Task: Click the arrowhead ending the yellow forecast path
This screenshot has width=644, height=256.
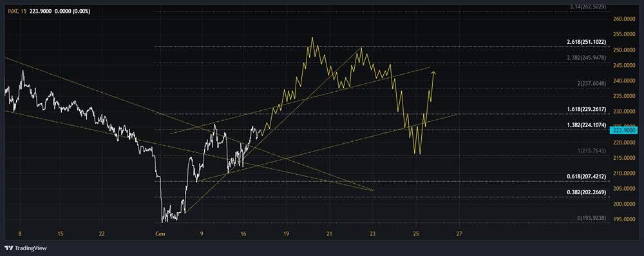Action: (433, 74)
